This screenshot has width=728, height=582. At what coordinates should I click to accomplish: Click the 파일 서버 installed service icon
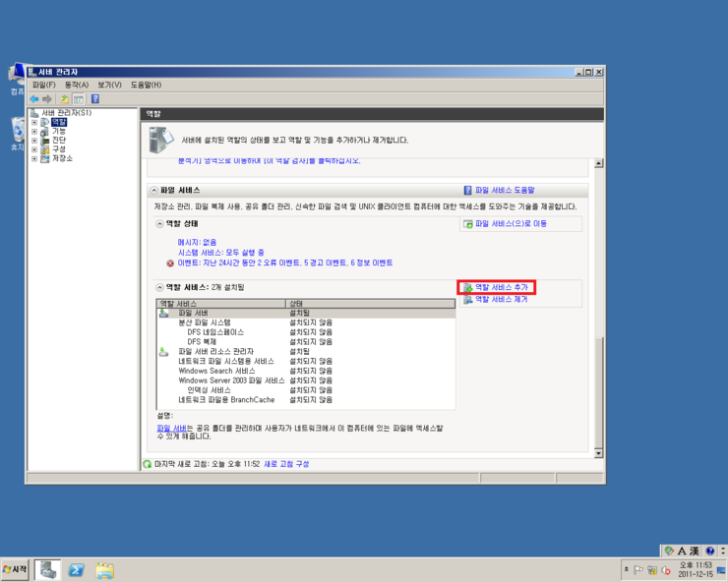[164, 314]
